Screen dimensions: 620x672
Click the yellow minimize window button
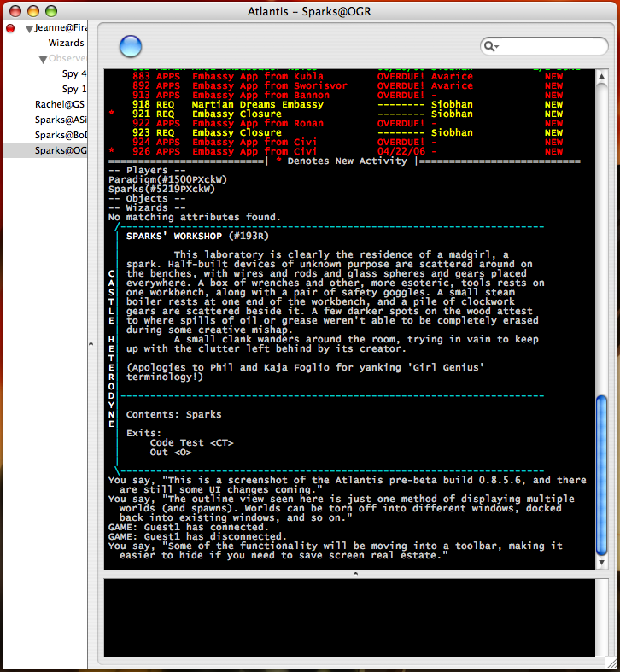click(33, 11)
